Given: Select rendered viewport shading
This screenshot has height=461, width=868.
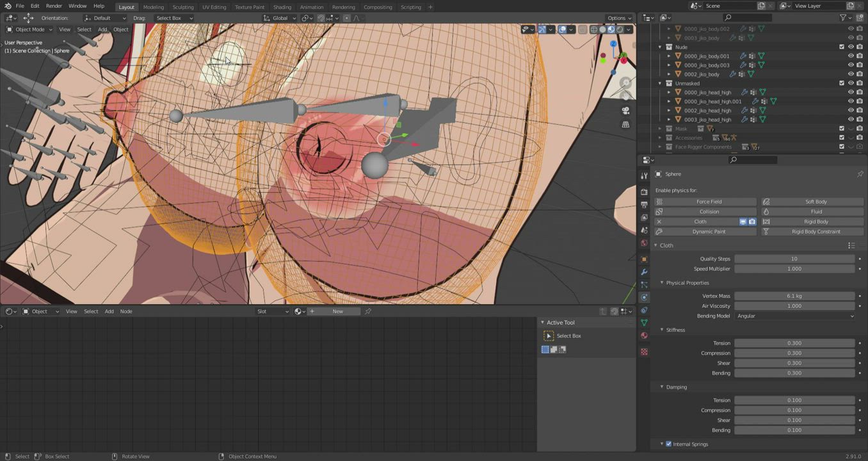Looking at the screenshot, I should 619,29.
